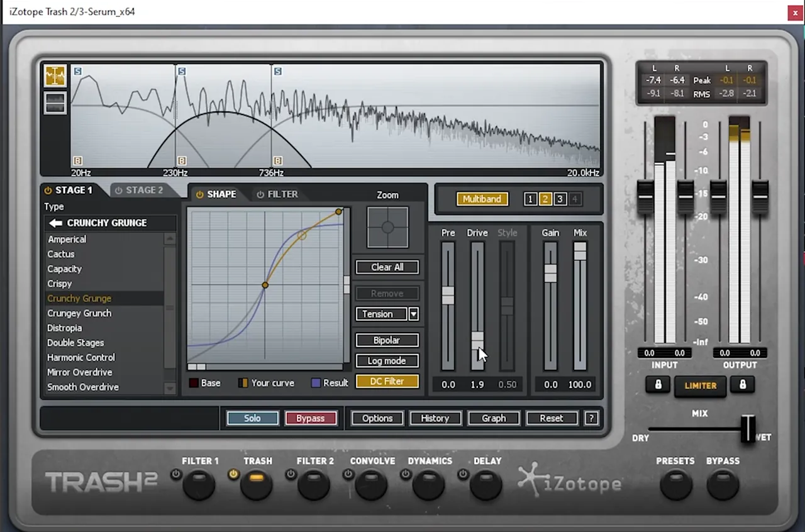Click the Drive slider handle

(477, 340)
